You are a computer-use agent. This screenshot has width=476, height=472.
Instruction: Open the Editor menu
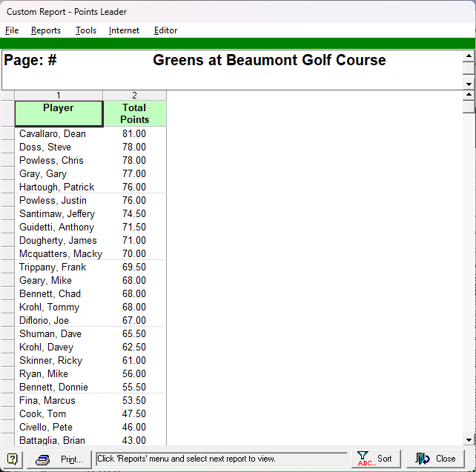point(165,30)
